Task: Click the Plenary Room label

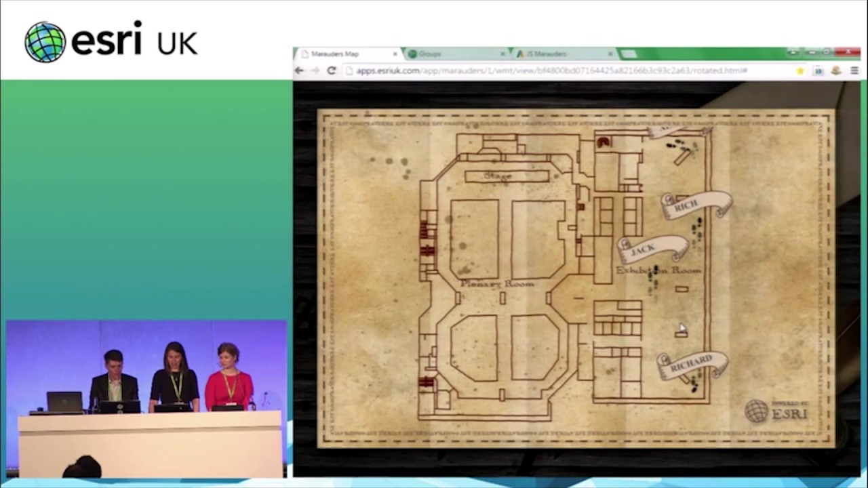Action: click(497, 283)
